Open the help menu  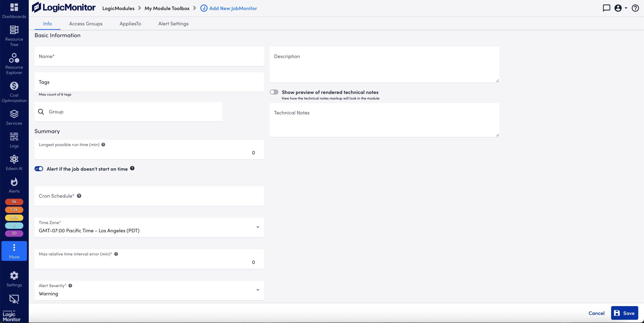coord(635,8)
